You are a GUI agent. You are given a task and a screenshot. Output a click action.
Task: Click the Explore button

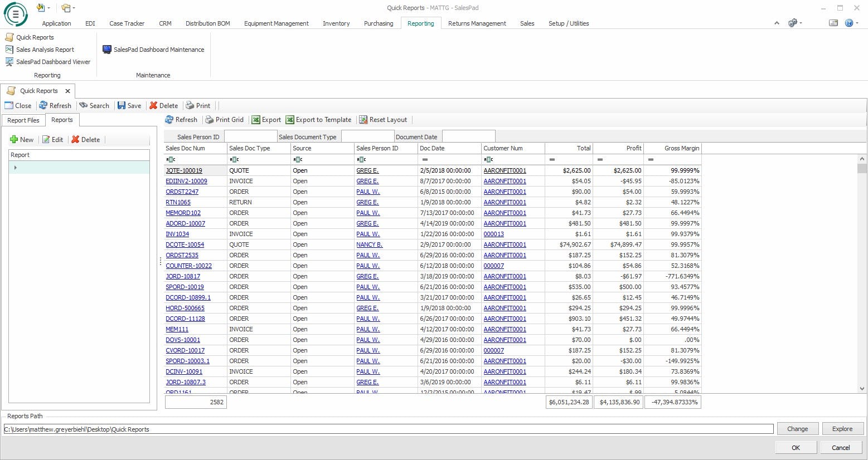842,429
